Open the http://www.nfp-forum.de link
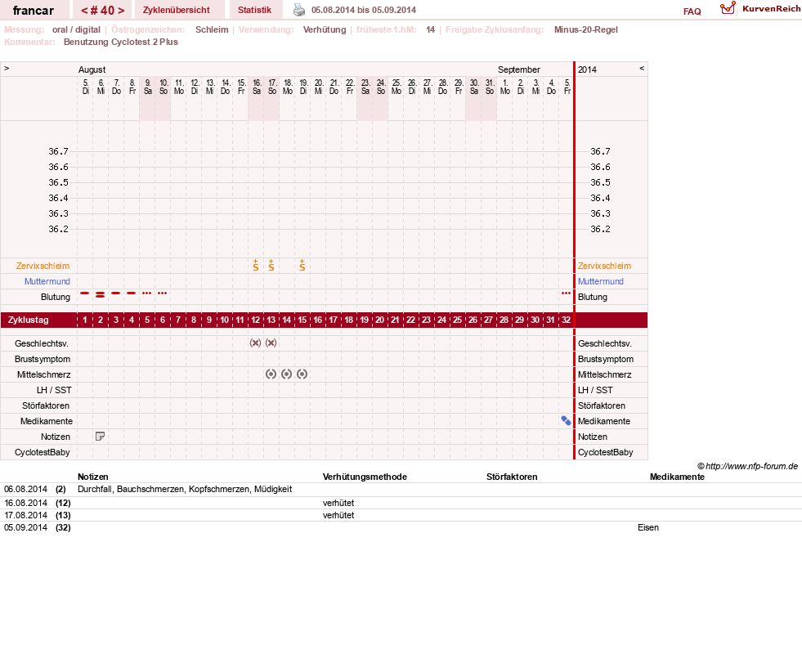Viewport: 802px width, 672px height. 751,466
